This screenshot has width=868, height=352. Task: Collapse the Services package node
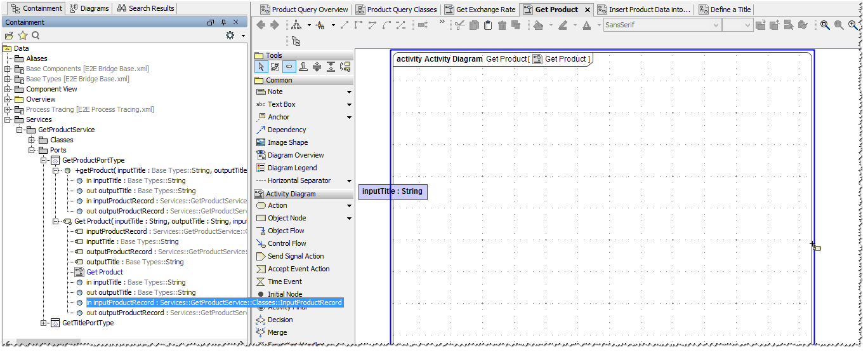tap(8, 119)
